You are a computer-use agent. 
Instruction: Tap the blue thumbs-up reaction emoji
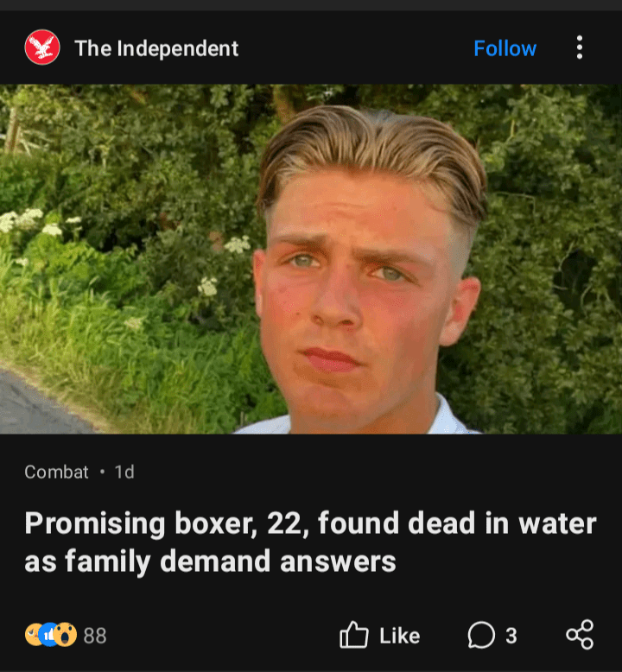[x=49, y=634]
